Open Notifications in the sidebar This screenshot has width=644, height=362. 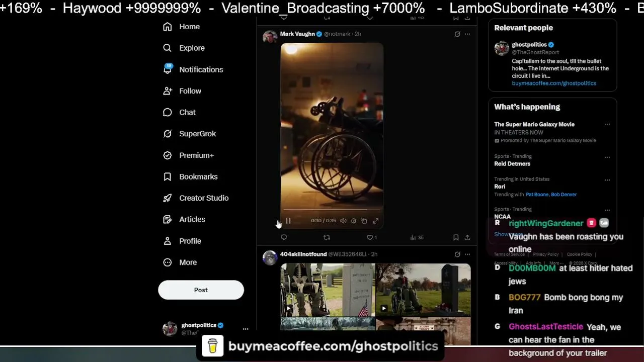[x=193, y=69]
